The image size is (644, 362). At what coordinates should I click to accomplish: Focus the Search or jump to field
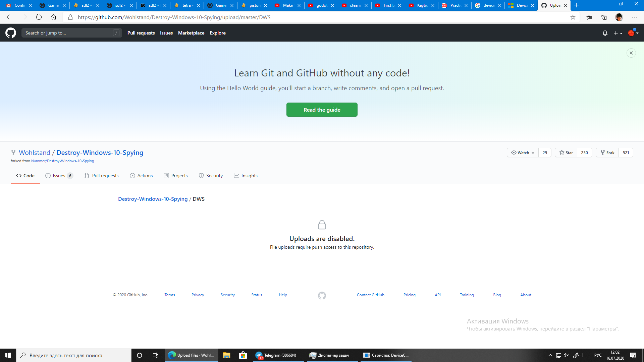(x=71, y=33)
